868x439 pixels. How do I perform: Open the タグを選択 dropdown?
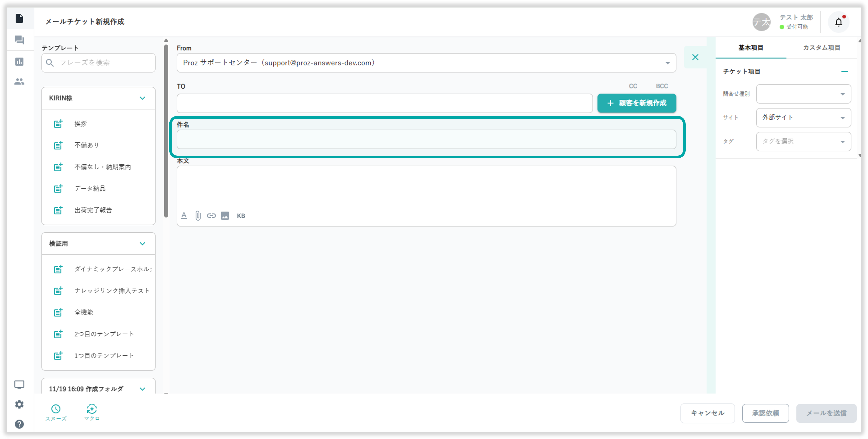tap(803, 141)
